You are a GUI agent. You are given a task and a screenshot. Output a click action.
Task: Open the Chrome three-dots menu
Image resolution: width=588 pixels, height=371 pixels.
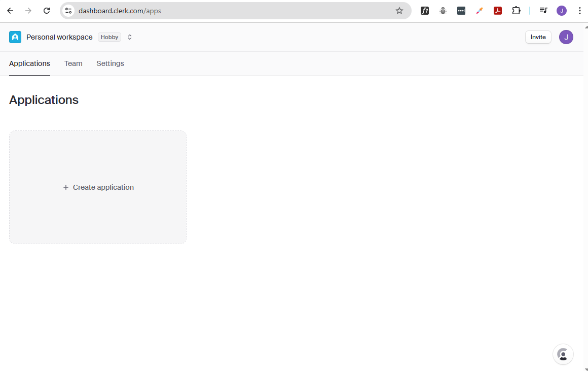pyautogui.click(x=579, y=11)
